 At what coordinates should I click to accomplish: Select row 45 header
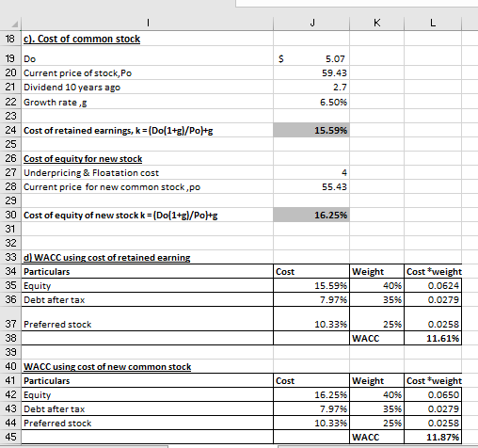click(10, 437)
